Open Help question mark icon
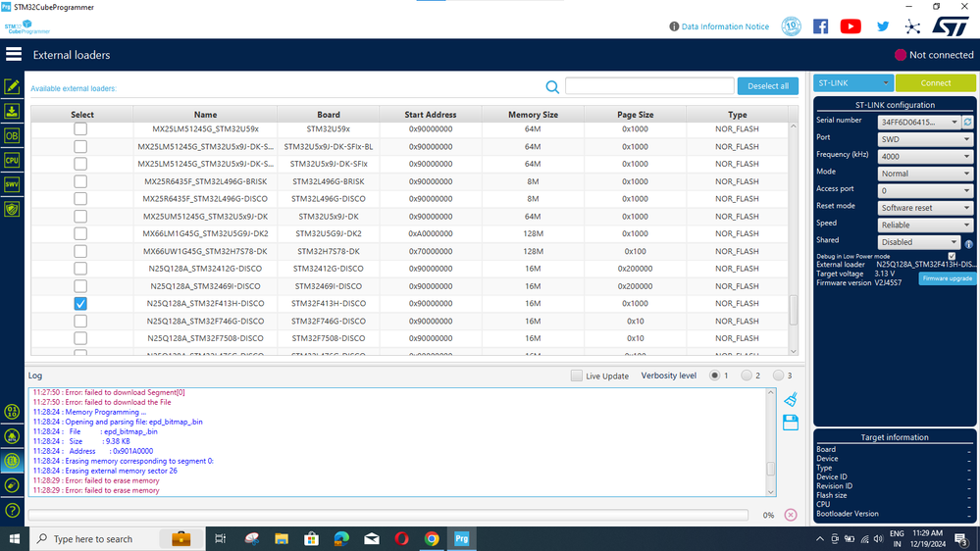The width and height of the screenshot is (980, 551). coord(12,511)
